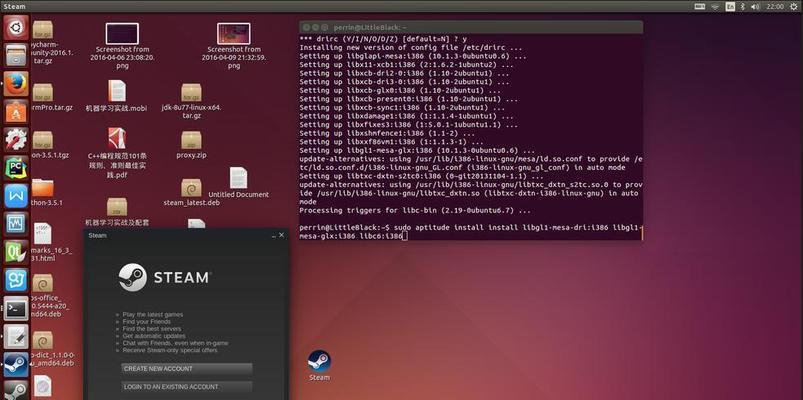Select the proxy.zip archive on desktop

pos(190,140)
